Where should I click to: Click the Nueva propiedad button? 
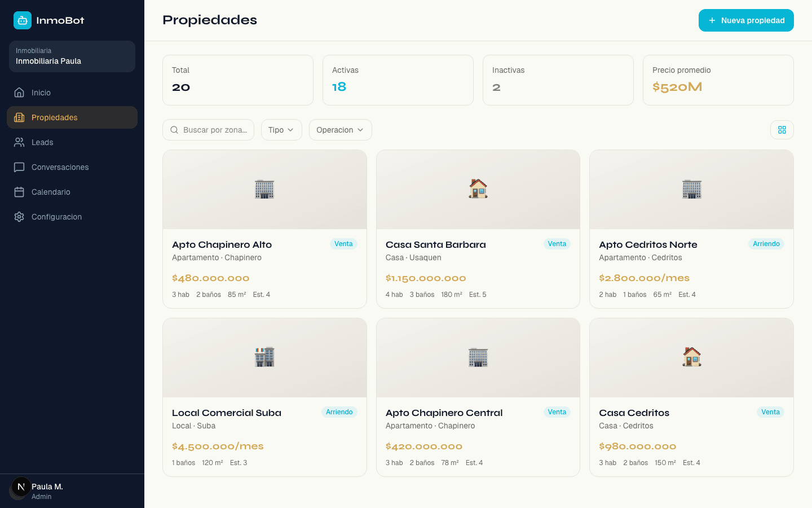click(746, 20)
